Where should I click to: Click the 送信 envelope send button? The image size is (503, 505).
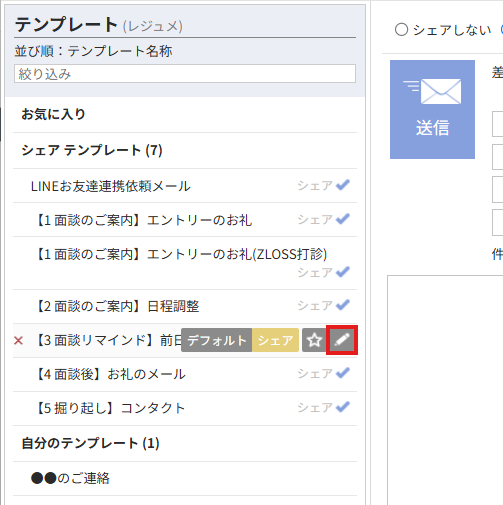[432, 109]
